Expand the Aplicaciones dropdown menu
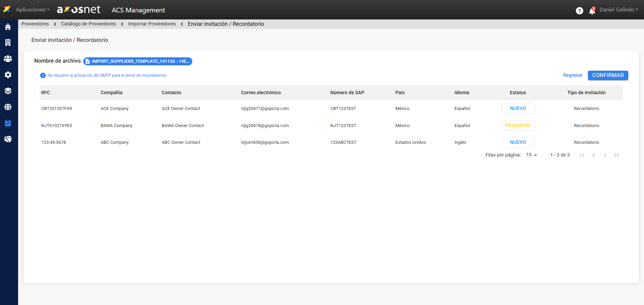644x305 pixels. point(33,10)
